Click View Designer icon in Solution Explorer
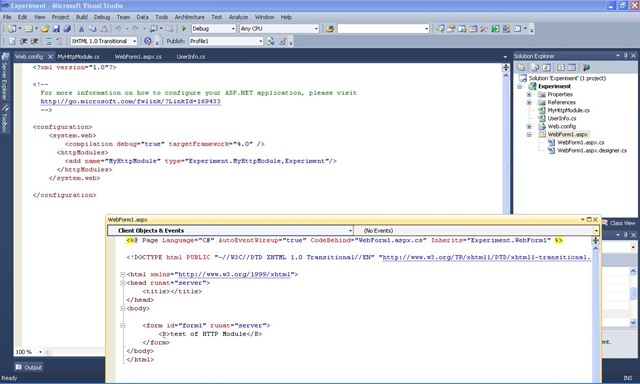The height and width of the screenshot is (384, 640). 572,68
